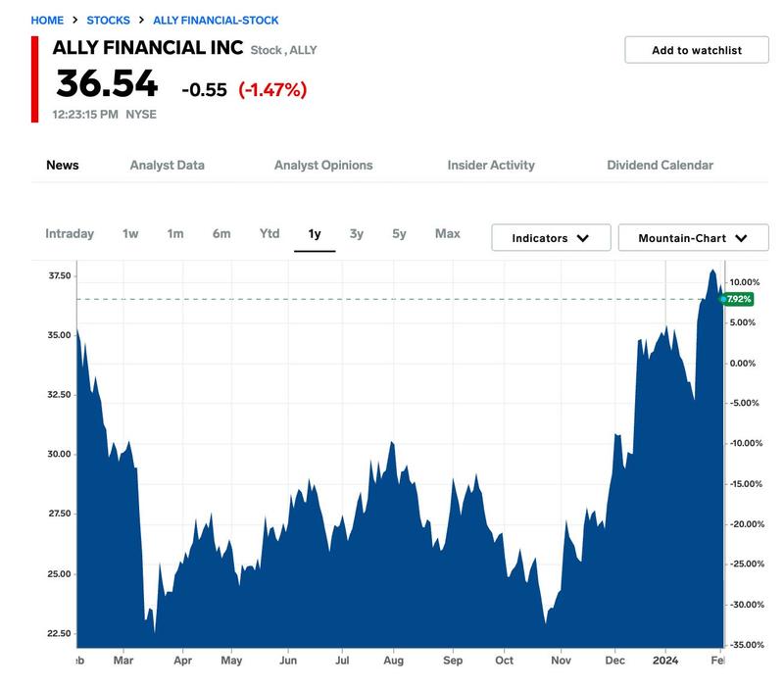Click the May x-axis label
784x687 pixels.
tap(231, 661)
